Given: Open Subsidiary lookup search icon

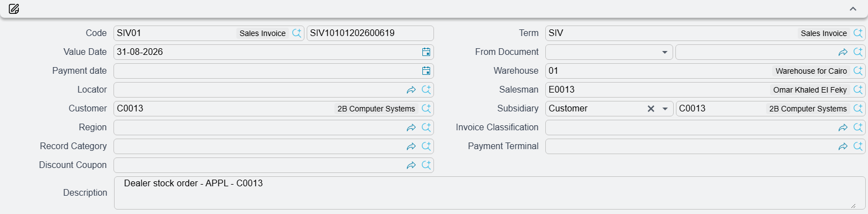Looking at the screenshot, I should 858,109.
